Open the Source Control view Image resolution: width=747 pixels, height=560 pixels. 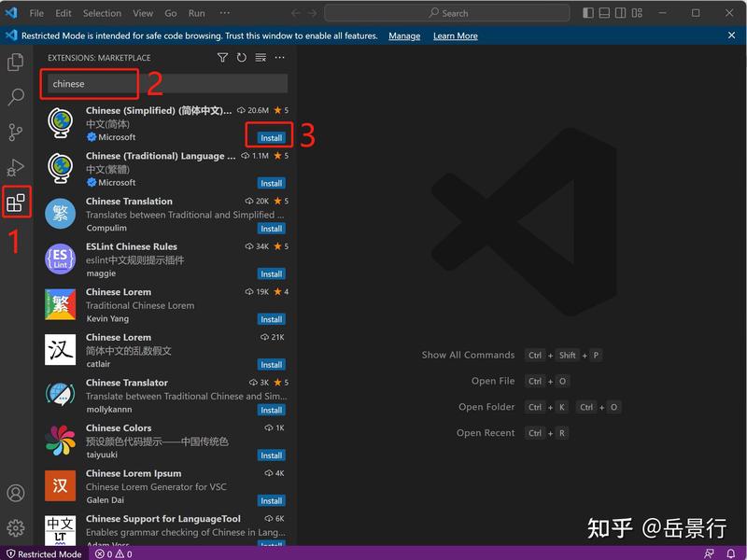(x=16, y=132)
